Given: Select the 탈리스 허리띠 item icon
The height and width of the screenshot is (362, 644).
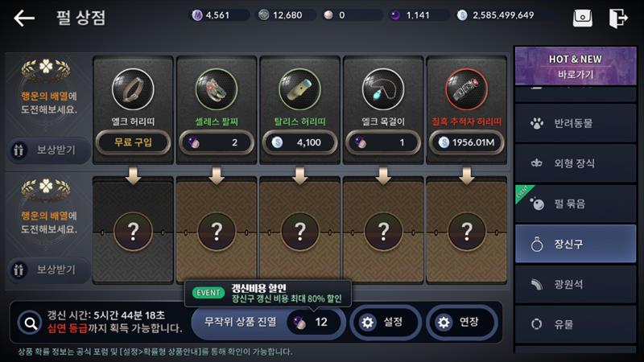Looking at the screenshot, I should point(299,89).
